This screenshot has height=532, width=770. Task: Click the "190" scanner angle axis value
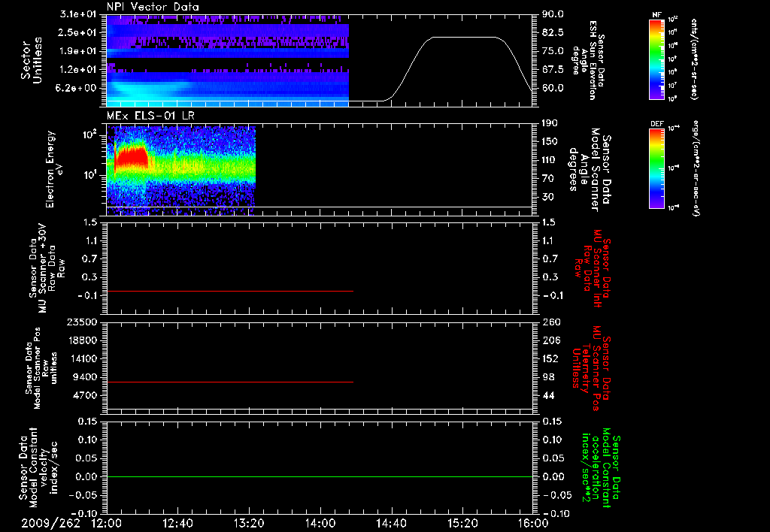click(550, 123)
